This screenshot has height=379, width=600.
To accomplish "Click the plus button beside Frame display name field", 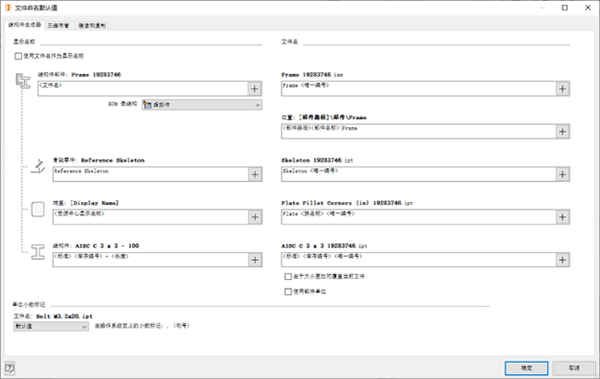I will (255, 89).
